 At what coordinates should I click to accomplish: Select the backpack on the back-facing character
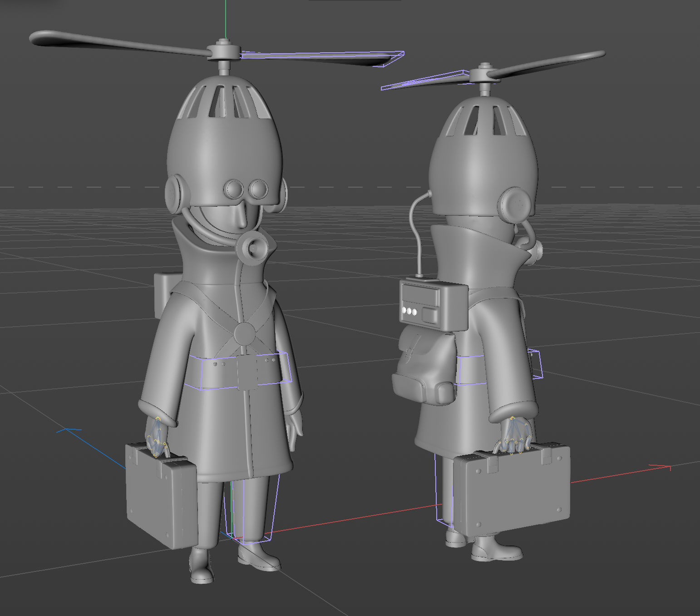point(424,366)
